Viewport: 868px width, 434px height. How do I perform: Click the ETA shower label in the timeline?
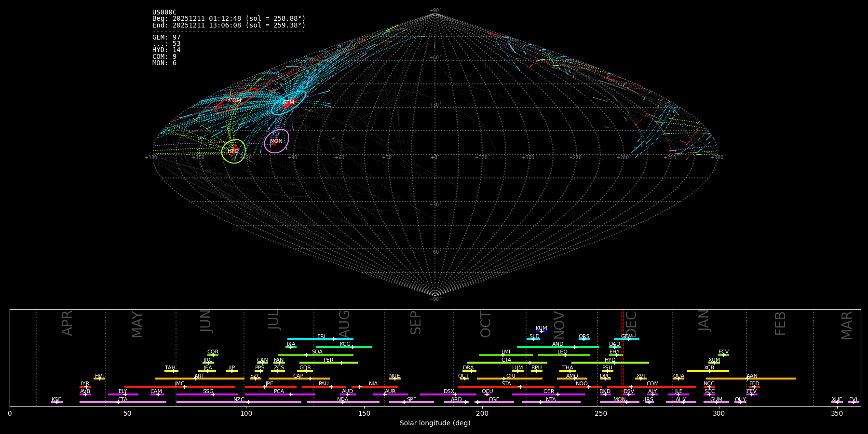[x=123, y=400]
